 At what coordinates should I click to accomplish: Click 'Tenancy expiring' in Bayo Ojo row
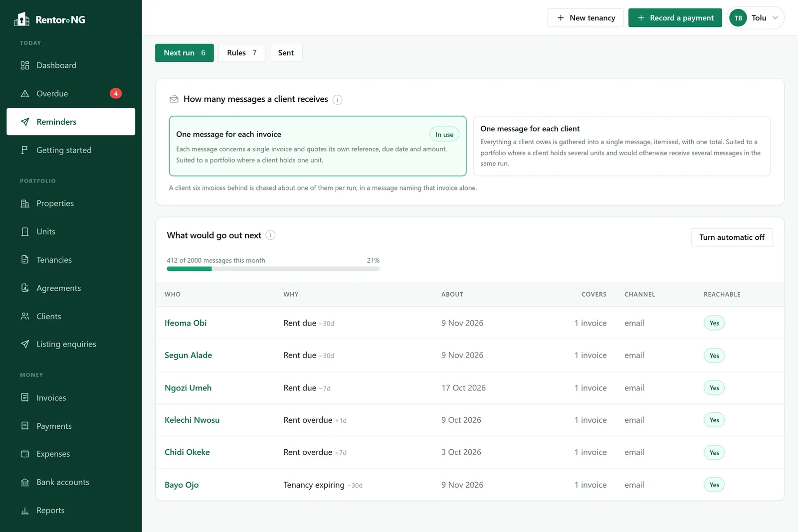pos(314,485)
